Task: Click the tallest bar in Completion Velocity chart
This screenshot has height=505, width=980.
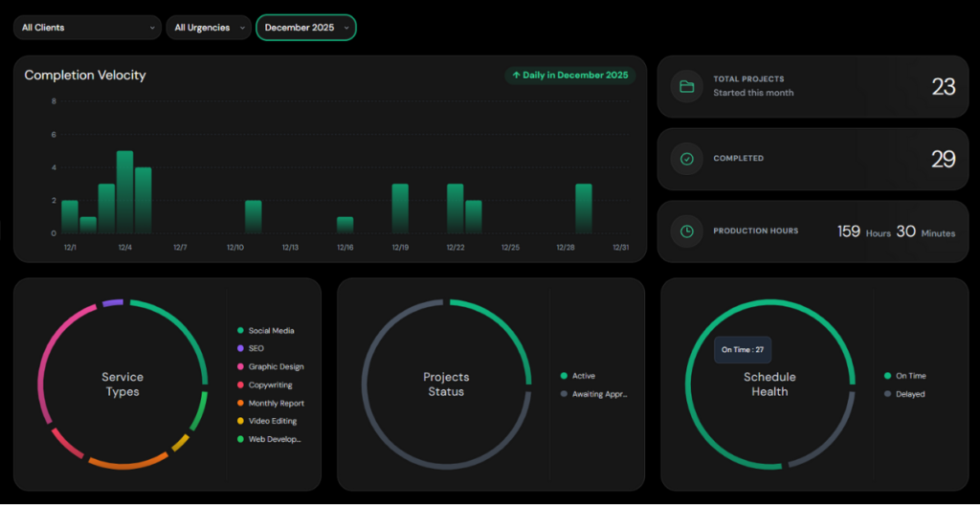Action: pyautogui.click(x=124, y=192)
